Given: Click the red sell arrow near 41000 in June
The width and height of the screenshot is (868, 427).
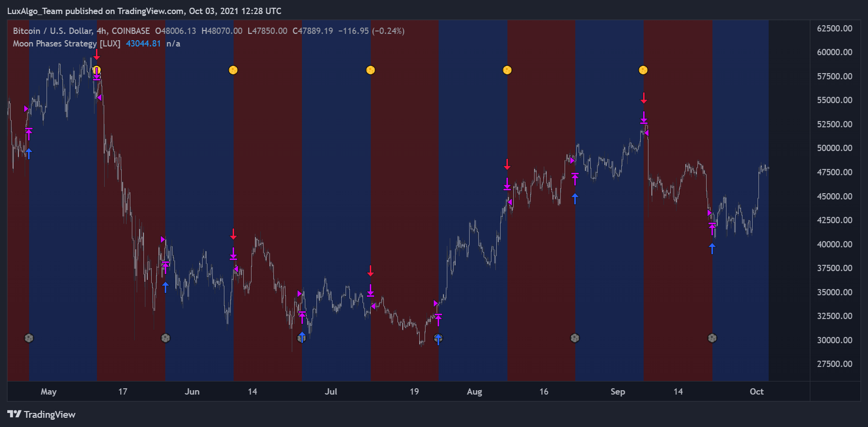Looking at the screenshot, I should 233,234.
